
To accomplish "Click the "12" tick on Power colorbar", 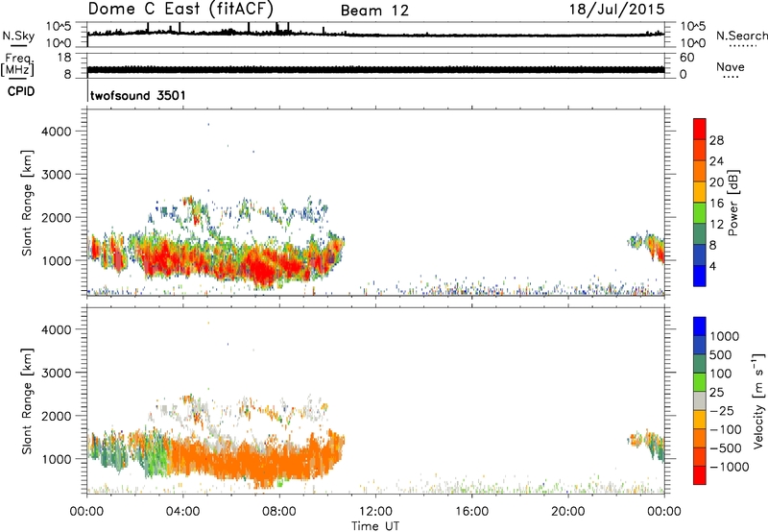I will (x=716, y=225).
